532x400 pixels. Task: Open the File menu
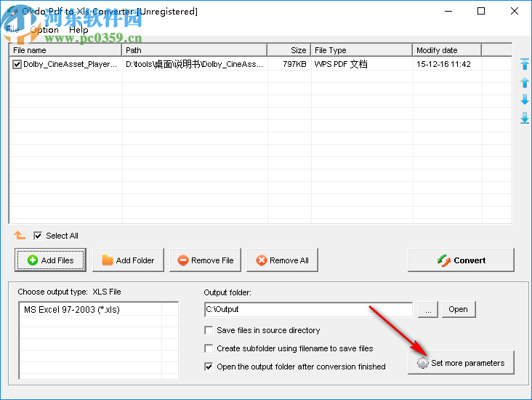click(x=12, y=30)
